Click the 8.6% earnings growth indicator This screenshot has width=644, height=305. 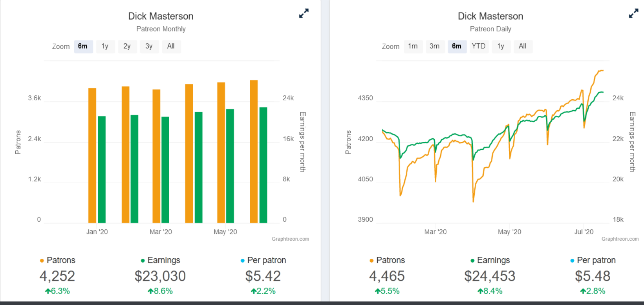(x=160, y=291)
